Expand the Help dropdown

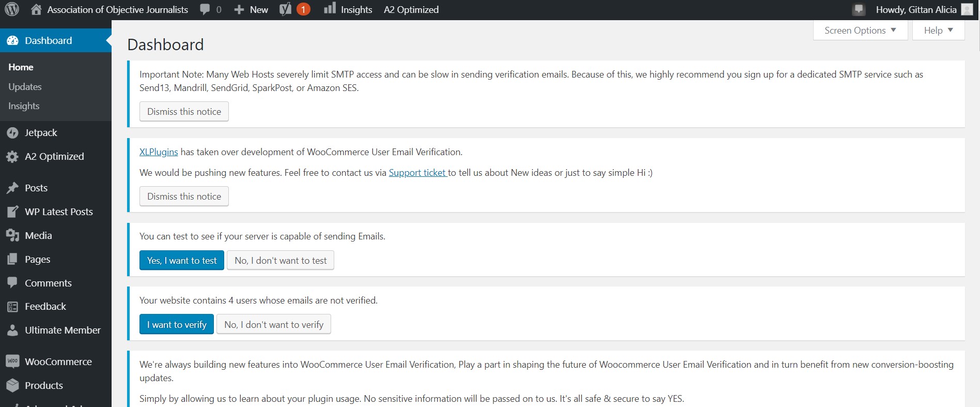[938, 31]
